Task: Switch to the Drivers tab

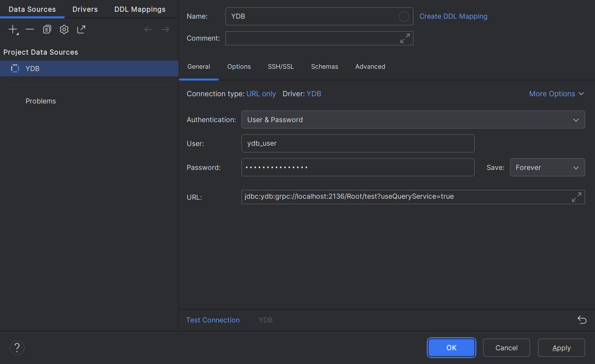Action: (85, 9)
